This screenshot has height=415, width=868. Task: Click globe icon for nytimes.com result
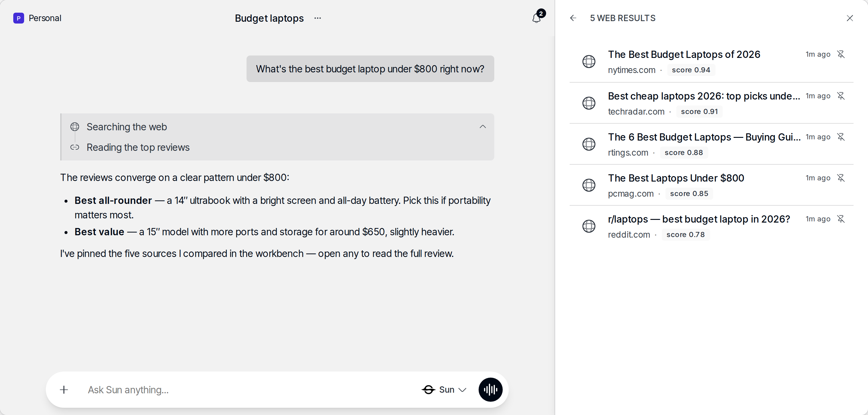click(589, 61)
